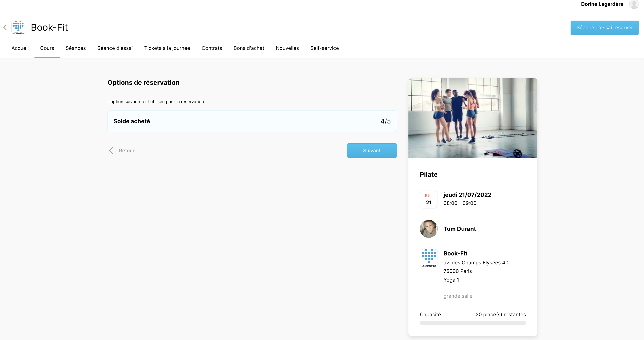This screenshot has height=340, width=644.
Task: Open the Accueil tab
Action: (20, 48)
